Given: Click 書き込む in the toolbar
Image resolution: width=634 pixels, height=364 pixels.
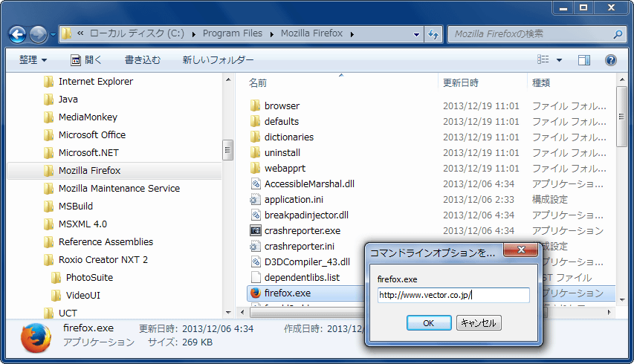Looking at the screenshot, I should [142, 60].
